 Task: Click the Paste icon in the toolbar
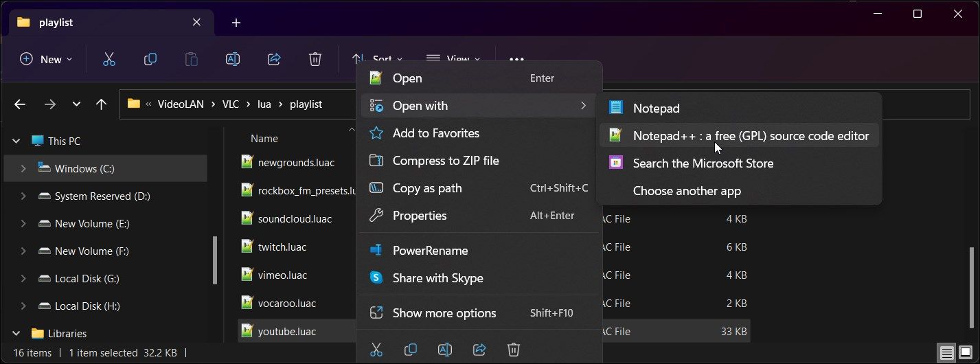click(x=191, y=59)
